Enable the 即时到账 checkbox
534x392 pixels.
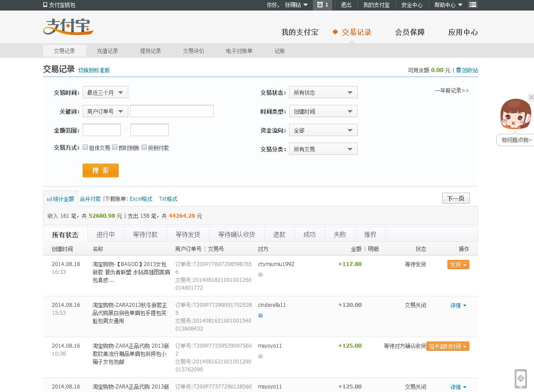point(115,147)
